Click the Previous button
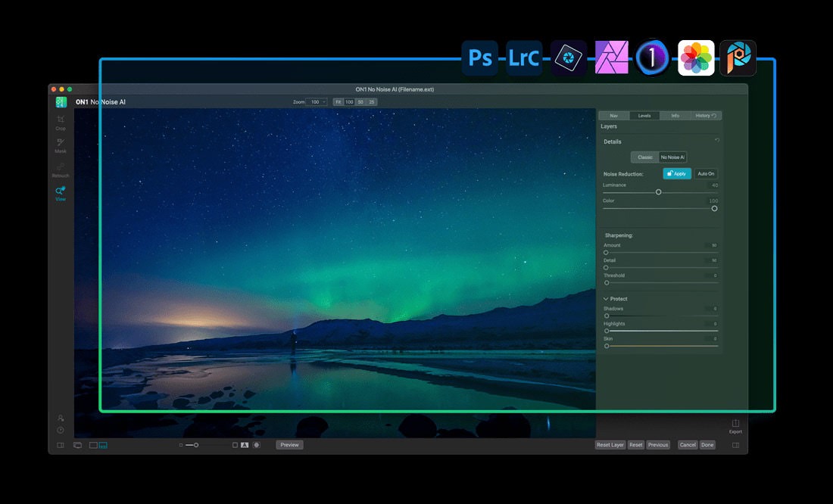Viewport: 833px width, 504px height. coord(657,445)
